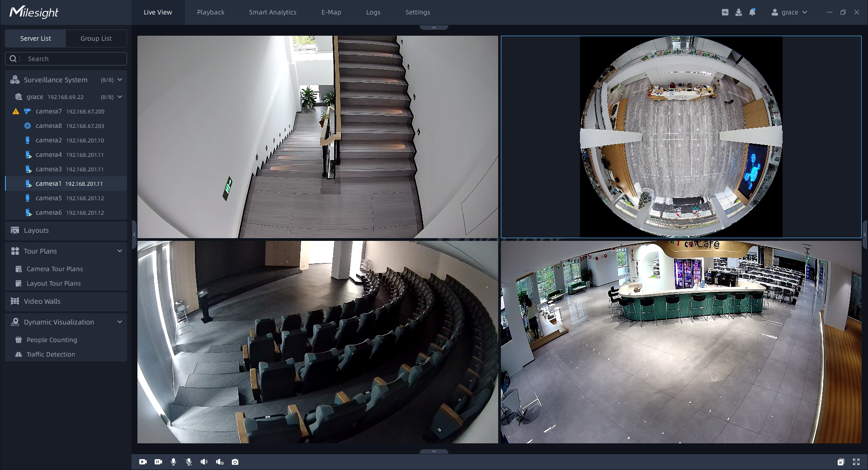Image resolution: width=868 pixels, height=470 pixels.
Task: Click the Dynamic Visualization icon
Action: (x=15, y=322)
